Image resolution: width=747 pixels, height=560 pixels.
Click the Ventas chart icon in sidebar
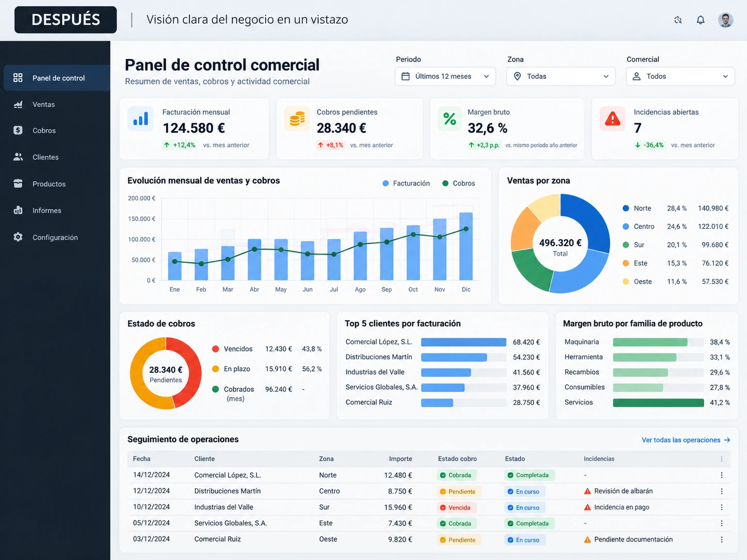[18, 104]
